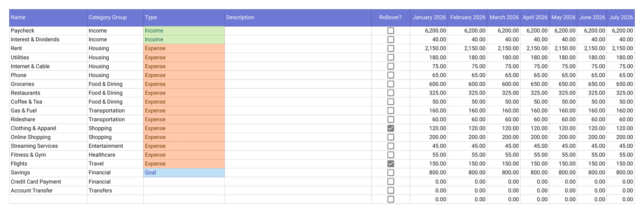Image resolution: width=644 pixels, height=213 pixels.
Task: Select the empty Type cell for Account Transfer
Action: click(x=184, y=190)
